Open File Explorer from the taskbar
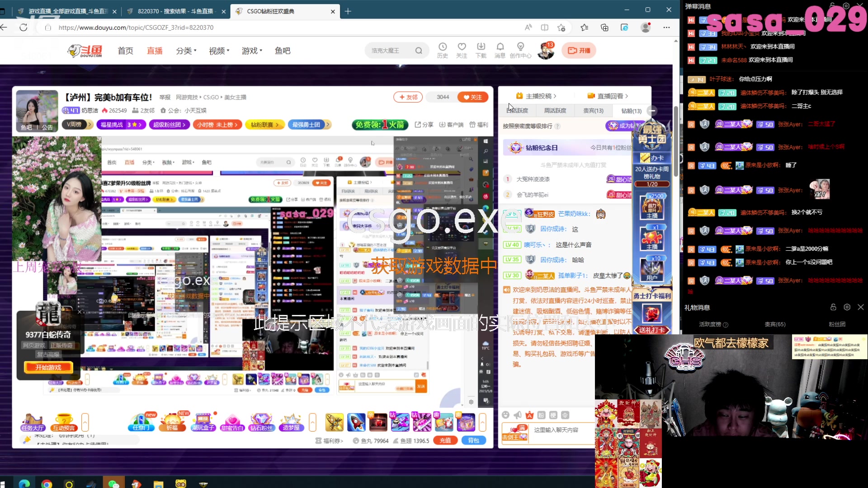 (x=158, y=484)
